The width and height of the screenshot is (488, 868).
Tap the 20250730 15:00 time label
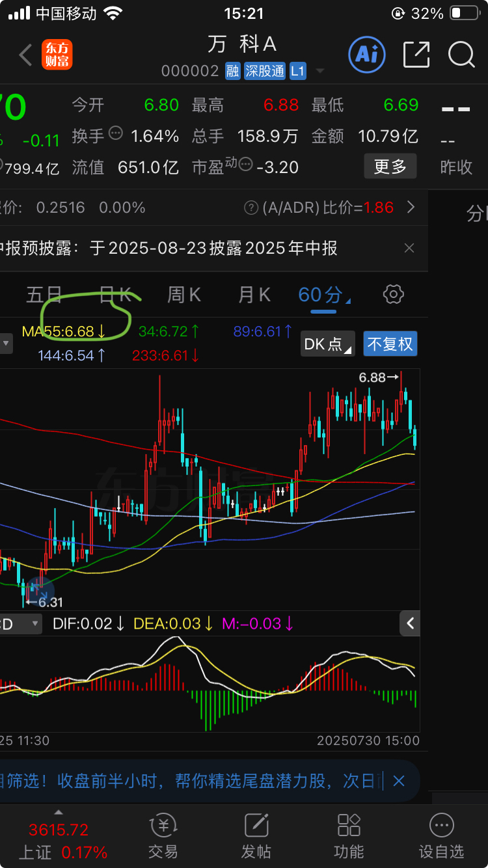pyautogui.click(x=368, y=740)
